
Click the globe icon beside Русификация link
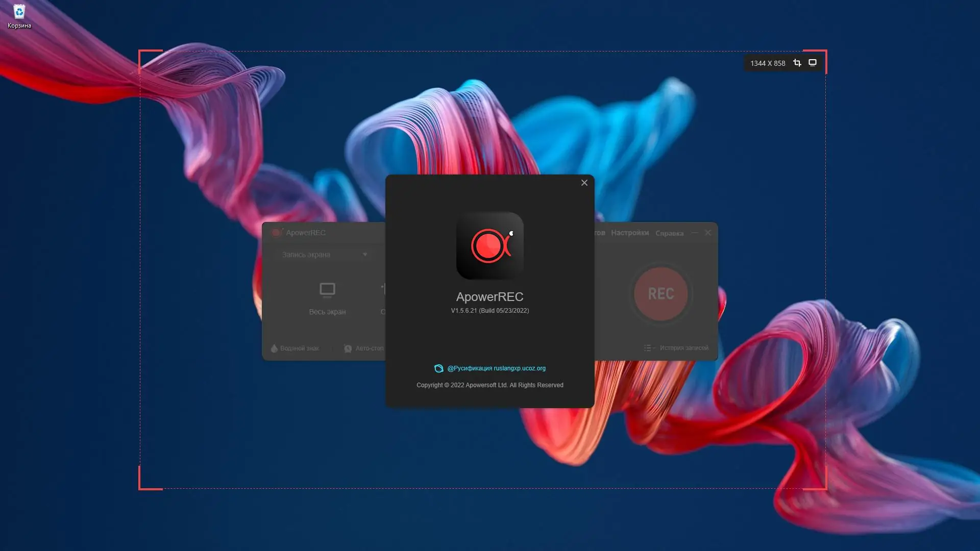click(438, 368)
